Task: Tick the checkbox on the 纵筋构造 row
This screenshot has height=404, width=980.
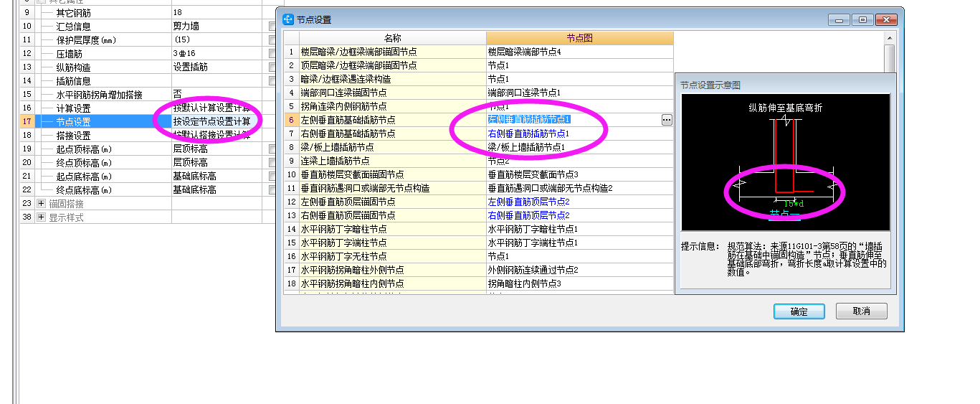Action: point(272,67)
